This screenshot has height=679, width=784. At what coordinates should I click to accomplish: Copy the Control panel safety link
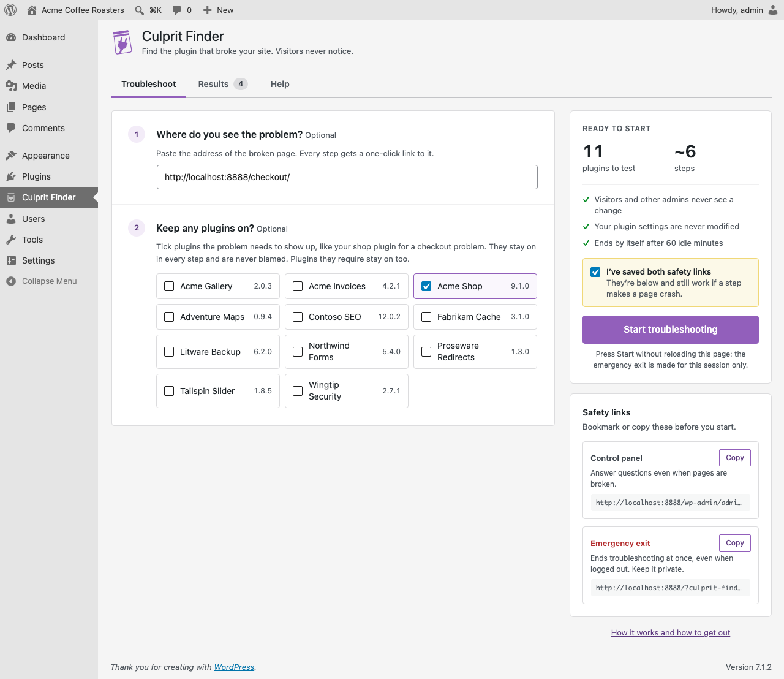735,458
